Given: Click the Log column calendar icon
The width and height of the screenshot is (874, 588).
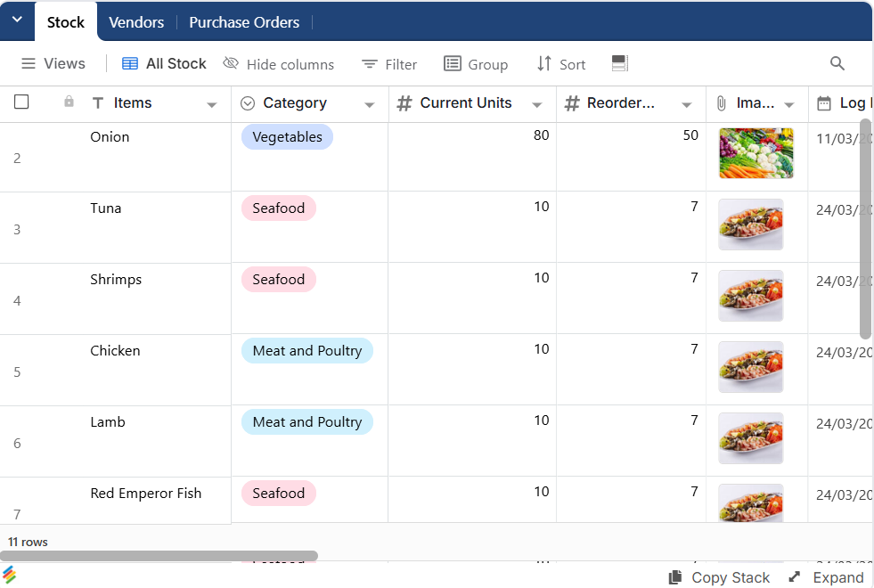Looking at the screenshot, I should coord(824,103).
